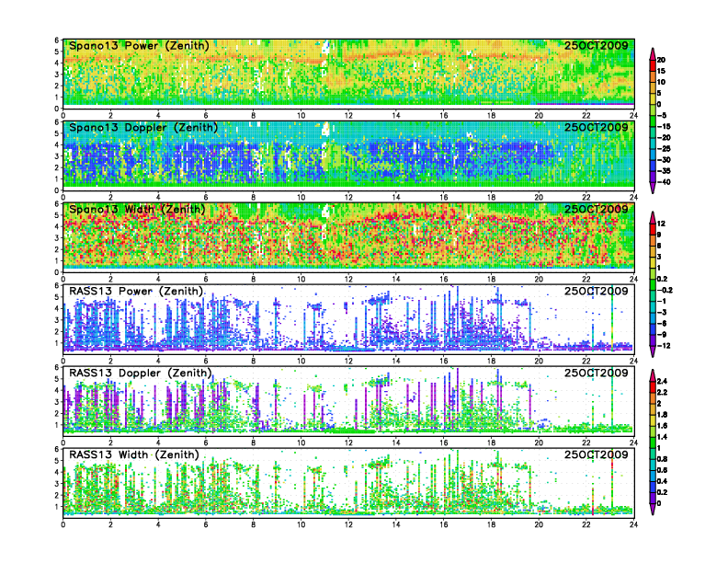The image size is (728, 563).
Task: Click the bottom arrow of the 0 to 2.4 color bar
Action: pos(653,510)
